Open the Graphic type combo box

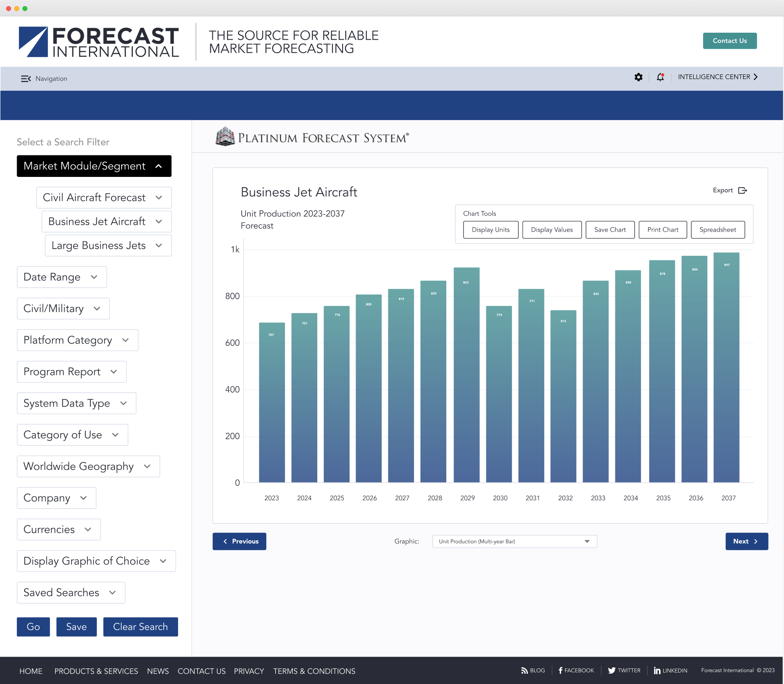(x=514, y=541)
